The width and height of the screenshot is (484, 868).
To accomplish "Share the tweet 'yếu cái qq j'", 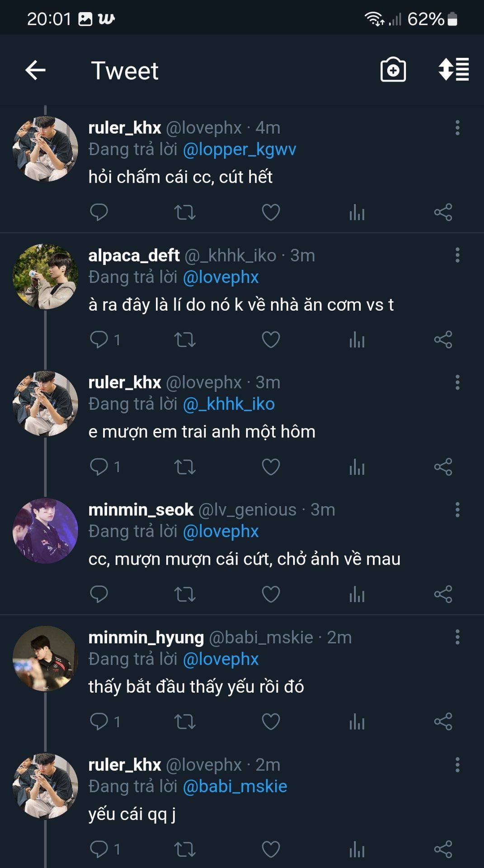I will 443,849.
